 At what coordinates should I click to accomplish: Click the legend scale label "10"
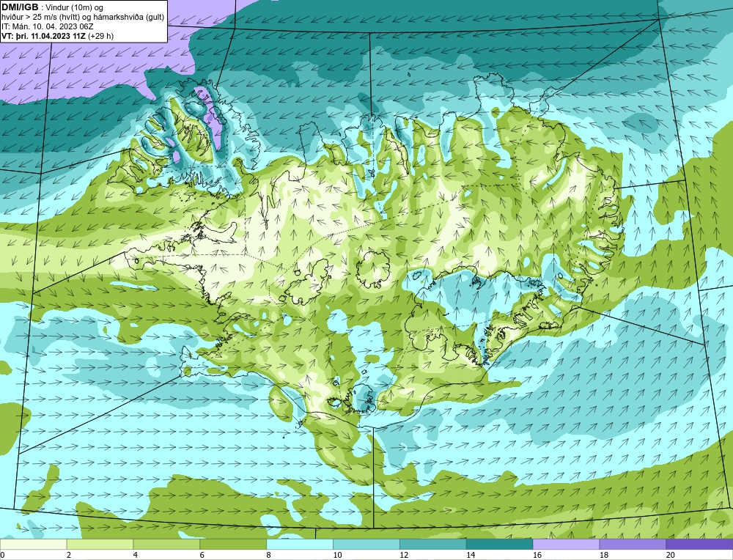pos(337,555)
